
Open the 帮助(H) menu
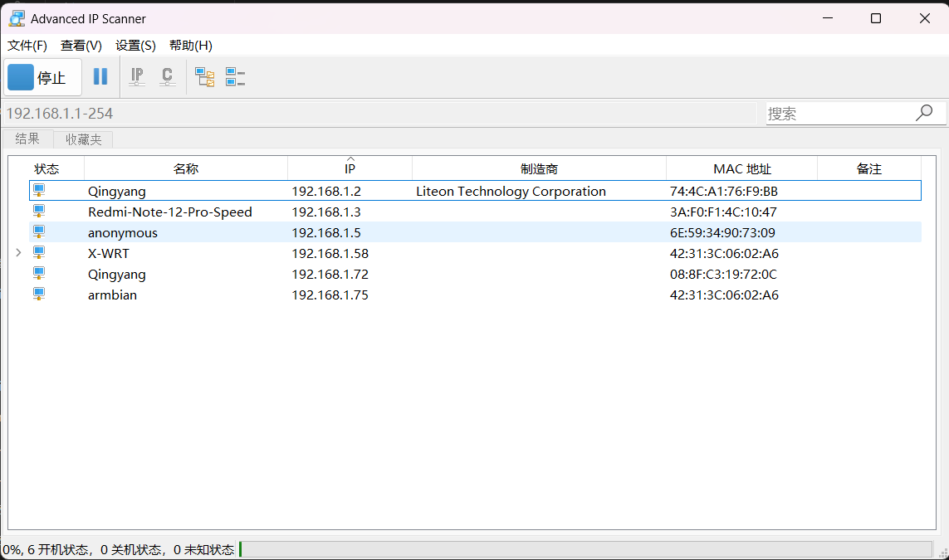(x=191, y=46)
